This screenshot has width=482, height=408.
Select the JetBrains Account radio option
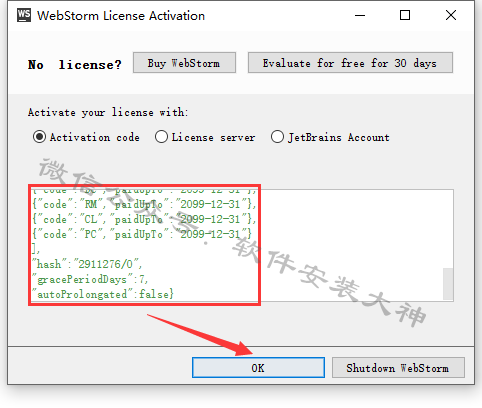(x=330, y=137)
